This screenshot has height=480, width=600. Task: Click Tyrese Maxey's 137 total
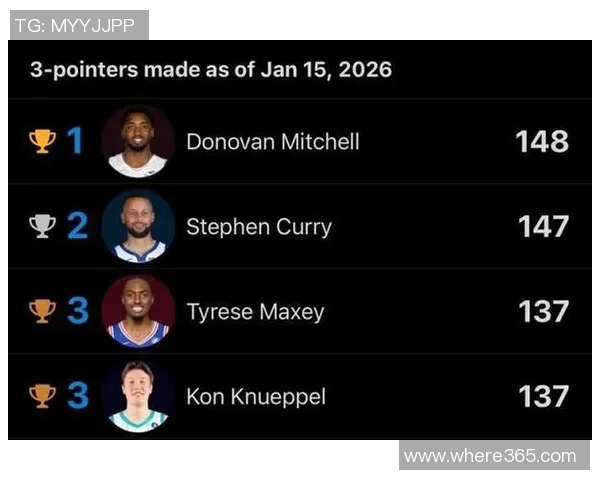click(542, 312)
